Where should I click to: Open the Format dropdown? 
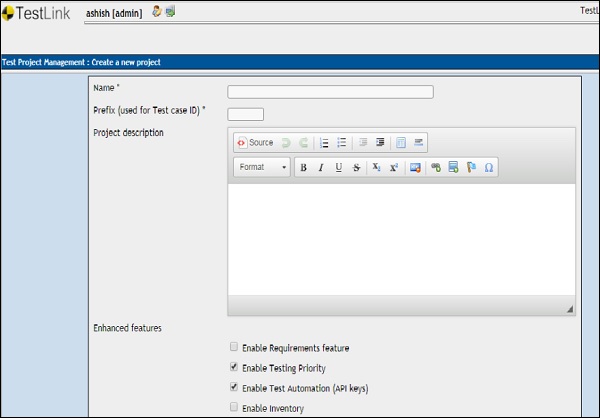[x=263, y=168]
